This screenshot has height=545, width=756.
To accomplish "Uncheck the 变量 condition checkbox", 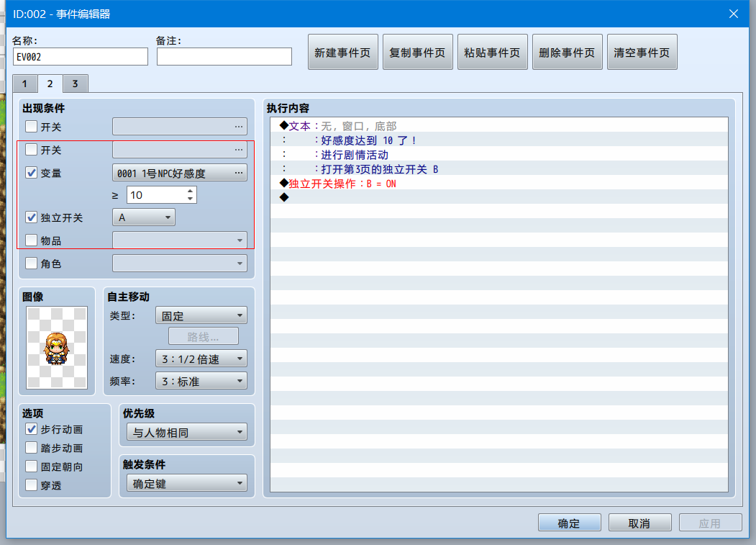I will [x=32, y=173].
